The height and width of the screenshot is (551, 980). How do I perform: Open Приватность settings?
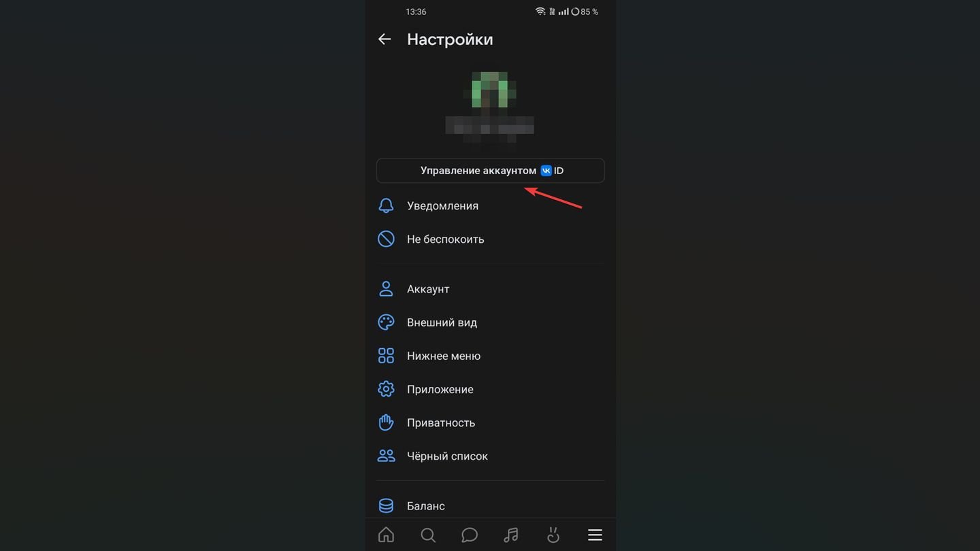pyautogui.click(x=490, y=422)
